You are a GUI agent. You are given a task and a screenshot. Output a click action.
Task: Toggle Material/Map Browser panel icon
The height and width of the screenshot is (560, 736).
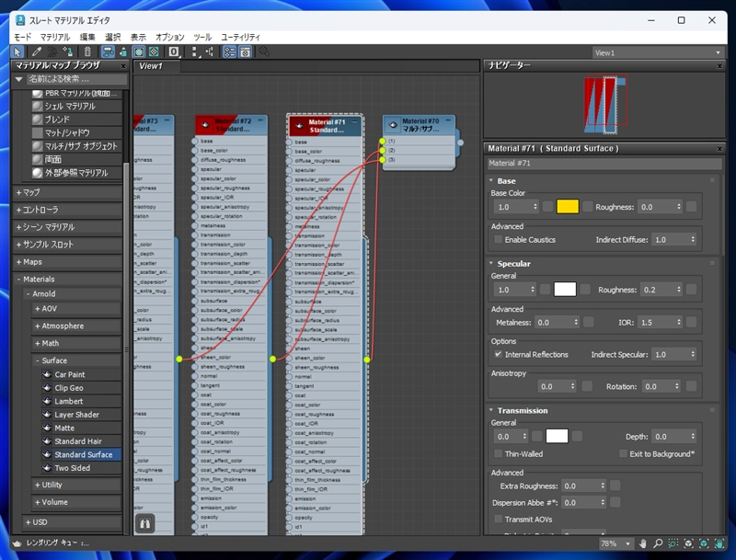click(x=229, y=52)
